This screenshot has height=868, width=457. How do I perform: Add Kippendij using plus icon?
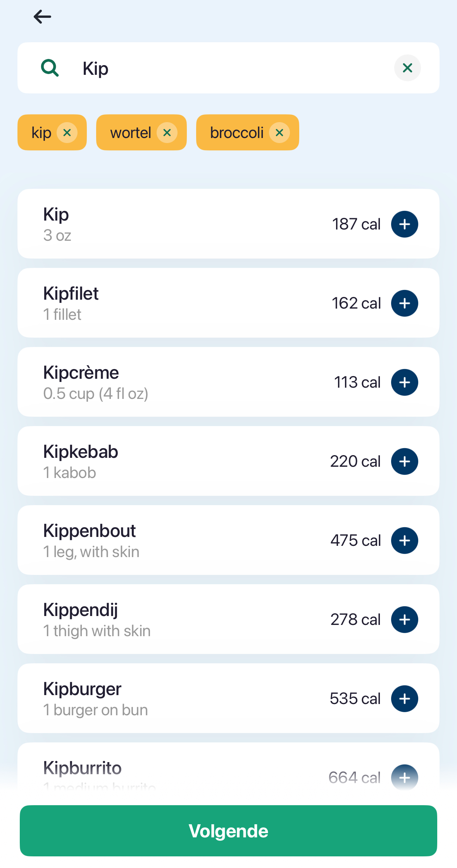pyautogui.click(x=404, y=620)
